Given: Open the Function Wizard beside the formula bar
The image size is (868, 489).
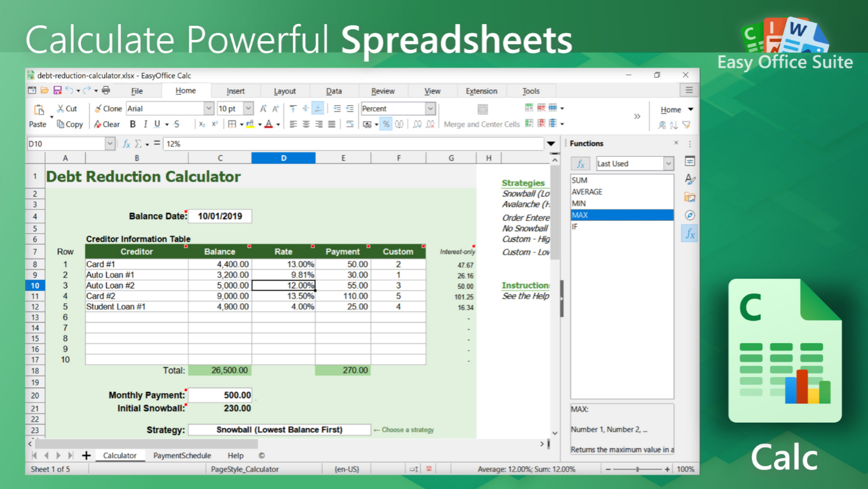Looking at the screenshot, I should pyautogui.click(x=127, y=143).
